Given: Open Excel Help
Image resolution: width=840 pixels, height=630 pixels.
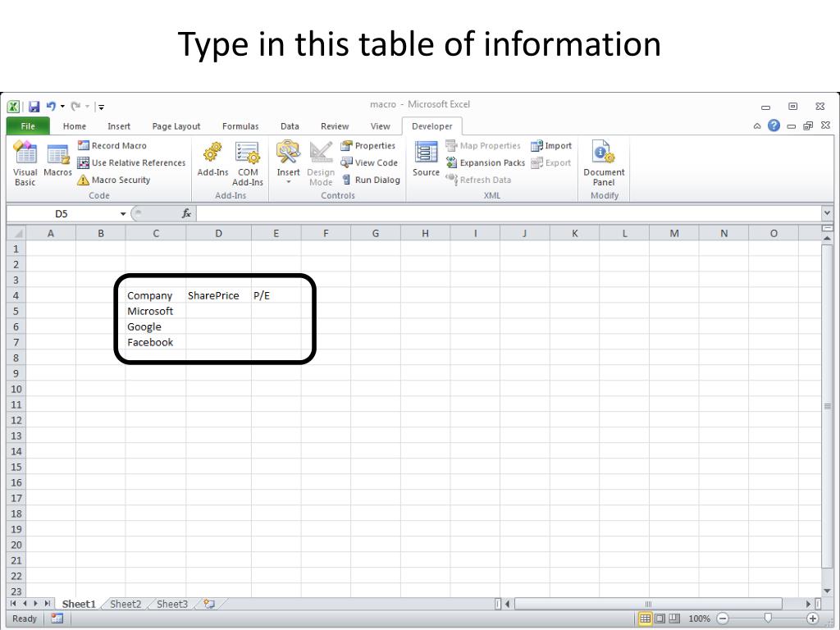Looking at the screenshot, I should (774, 126).
